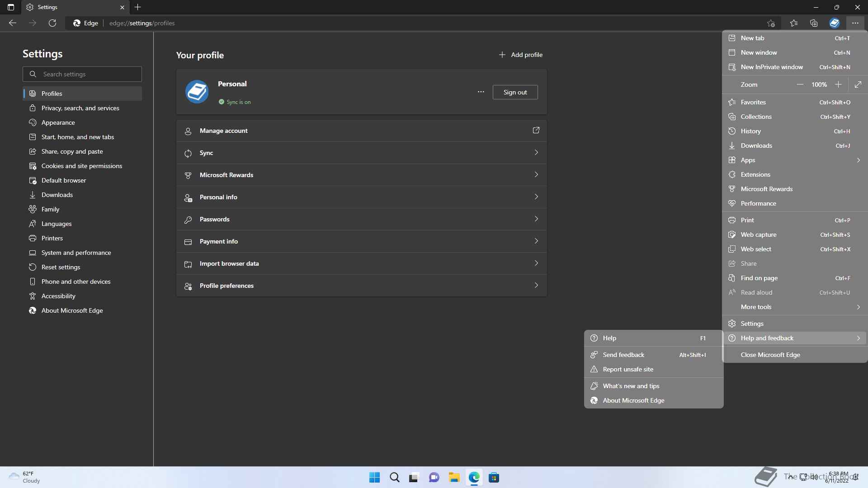This screenshot has height=488, width=868.
Task: Click the browser back arrow icon
Action: coord(13,23)
